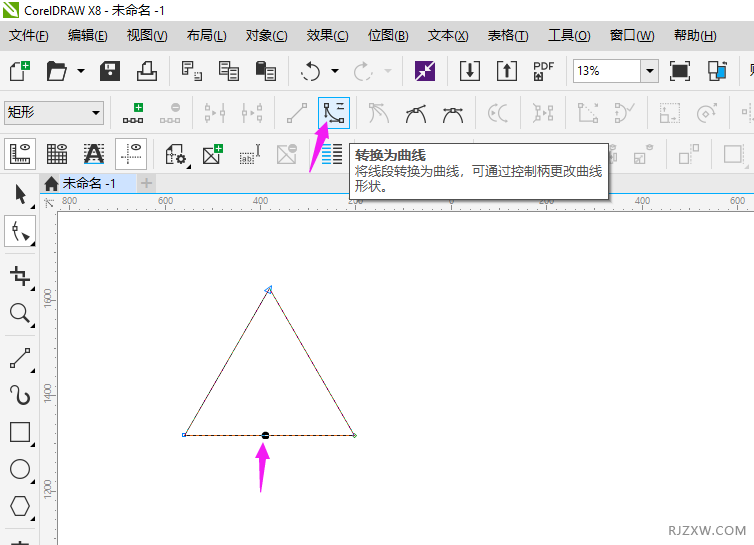Toggle show grid button
Screen dimensions: 754x545
[57, 154]
